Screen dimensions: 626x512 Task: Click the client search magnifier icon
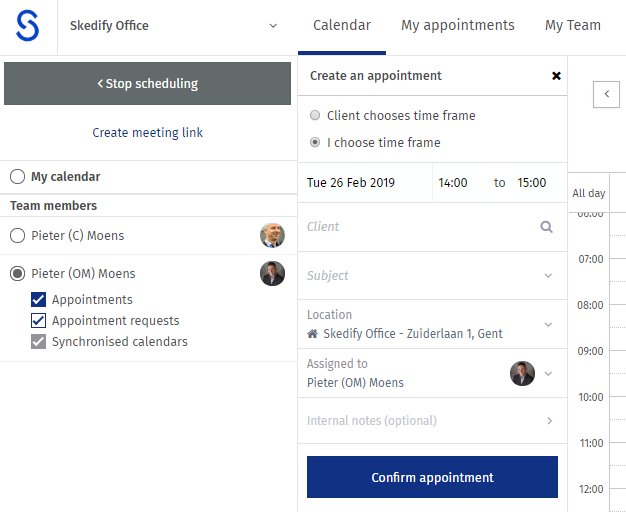coord(547,227)
